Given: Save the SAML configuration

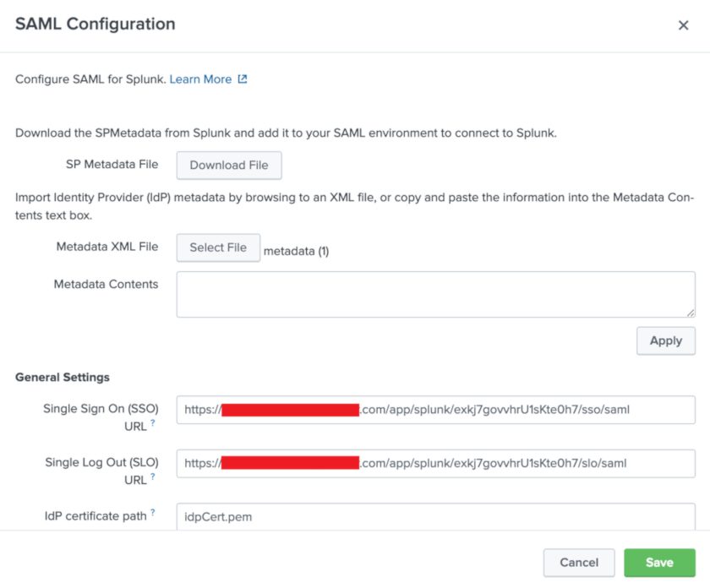Looking at the screenshot, I should [x=659, y=563].
